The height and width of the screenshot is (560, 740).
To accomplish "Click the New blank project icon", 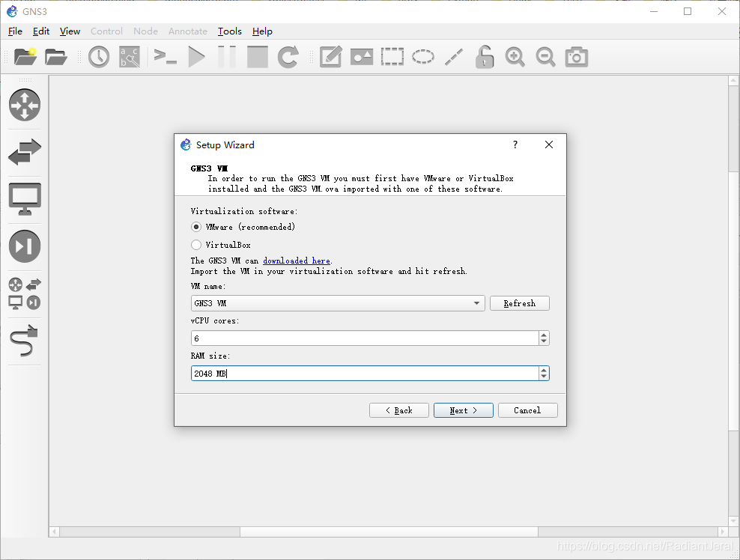I will [x=25, y=57].
